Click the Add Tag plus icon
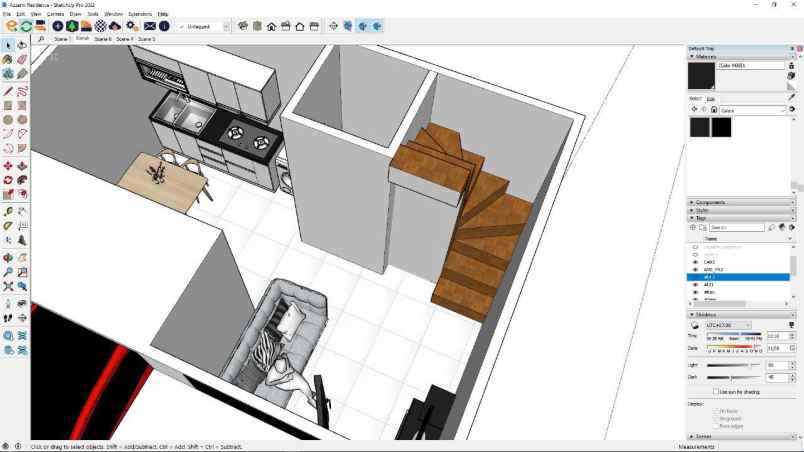The height and width of the screenshot is (452, 804). pos(693,227)
